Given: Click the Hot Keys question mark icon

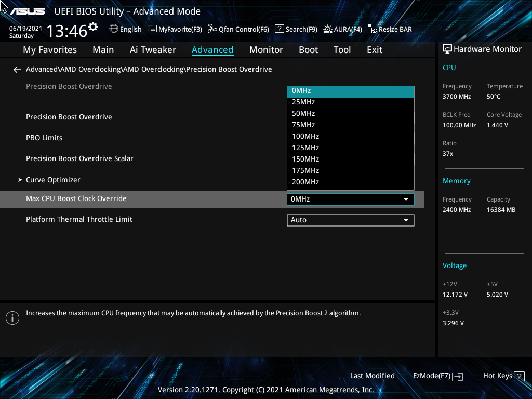Looking at the screenshot, I should [x=519, y=376].
